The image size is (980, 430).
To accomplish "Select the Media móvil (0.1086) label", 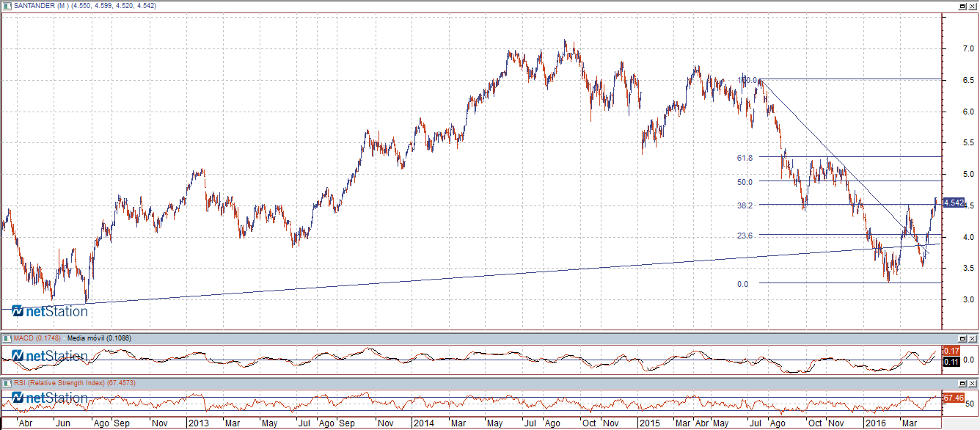I will click(98, 338).
